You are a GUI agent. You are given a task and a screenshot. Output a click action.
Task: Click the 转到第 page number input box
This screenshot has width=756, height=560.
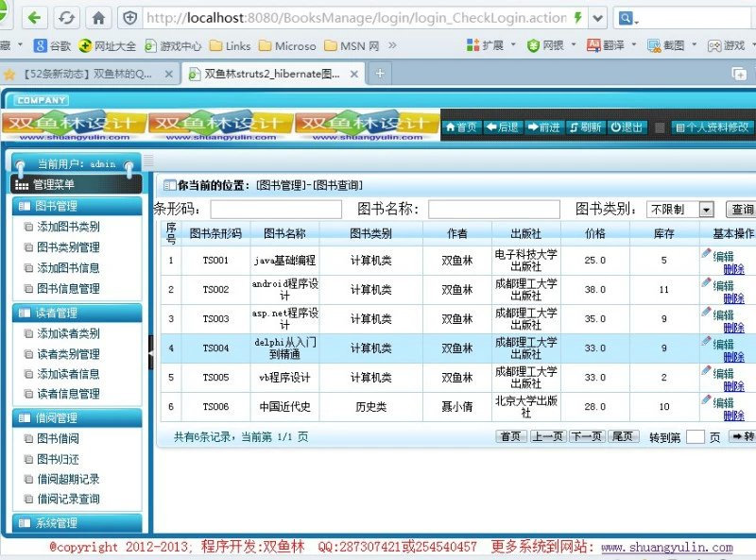[x=696, y=437]
